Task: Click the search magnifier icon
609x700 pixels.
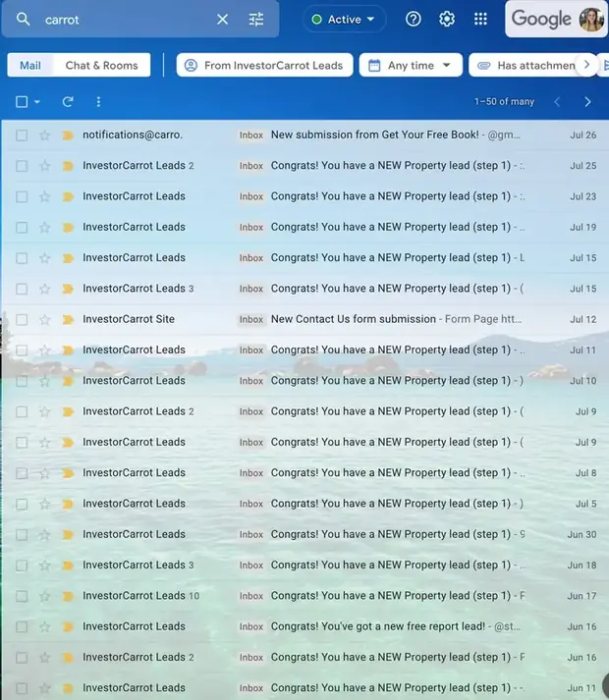Action: pyautogui.click(x=23, y=20)
